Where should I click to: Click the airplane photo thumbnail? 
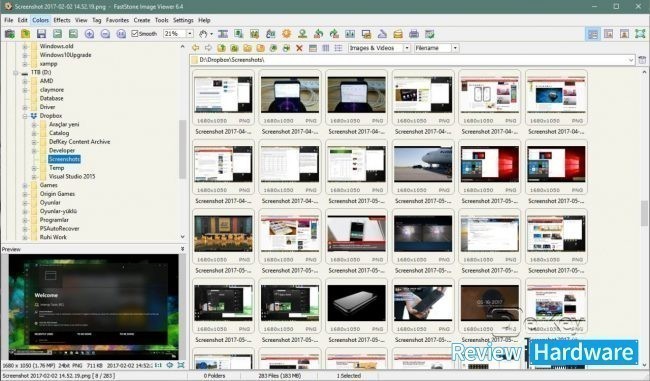[x=423, y=164]
